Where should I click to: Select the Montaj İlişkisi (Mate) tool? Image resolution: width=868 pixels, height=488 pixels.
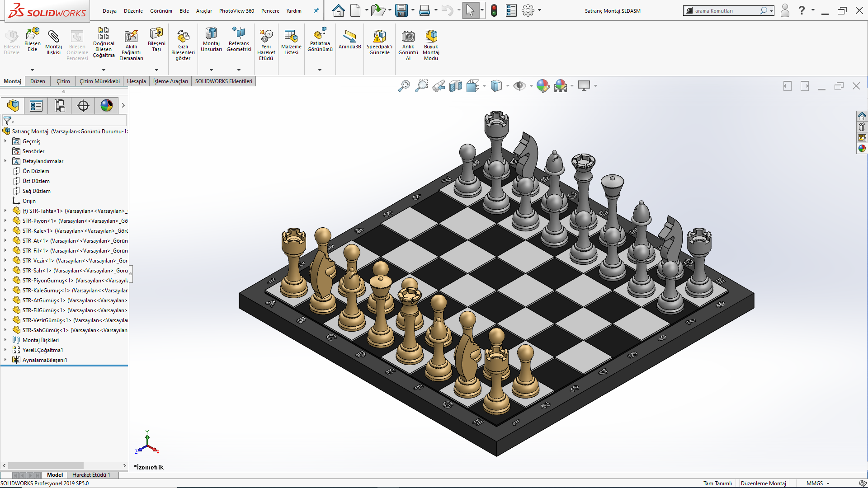pyautogui.click(x=53, y=37)
